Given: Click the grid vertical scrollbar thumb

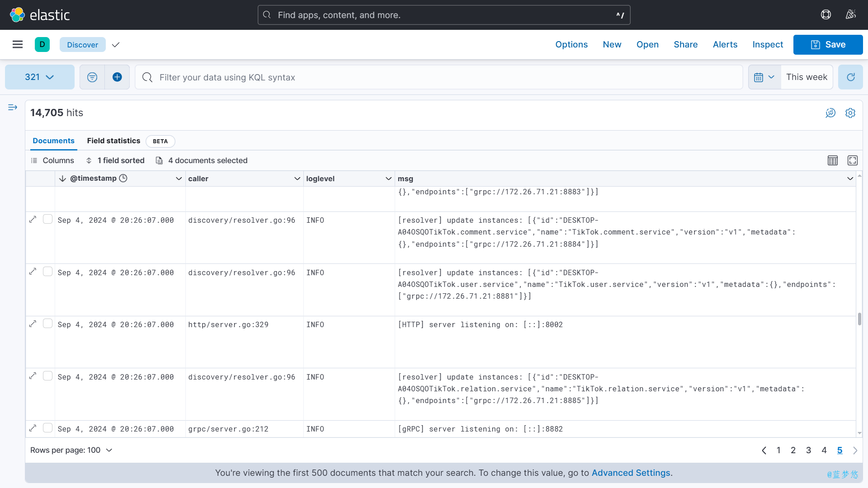Looking at the screenshot, I should 859,319.
